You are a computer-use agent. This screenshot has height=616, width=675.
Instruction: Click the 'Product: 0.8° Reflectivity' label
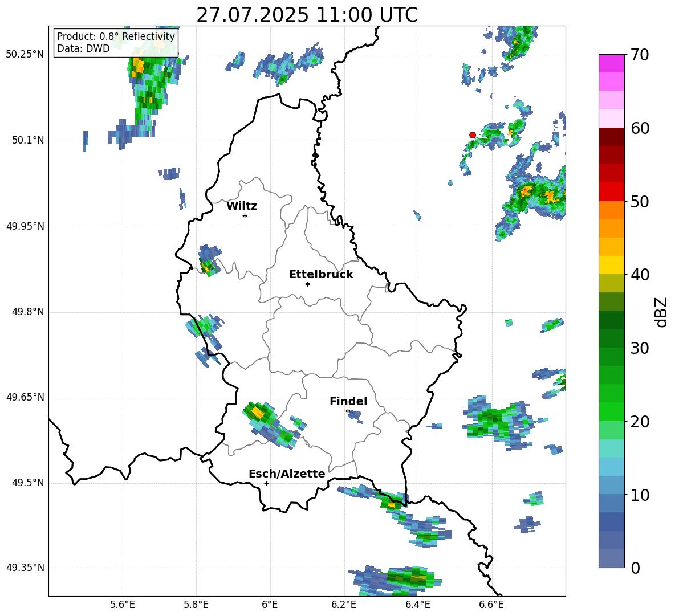(116, 36)
